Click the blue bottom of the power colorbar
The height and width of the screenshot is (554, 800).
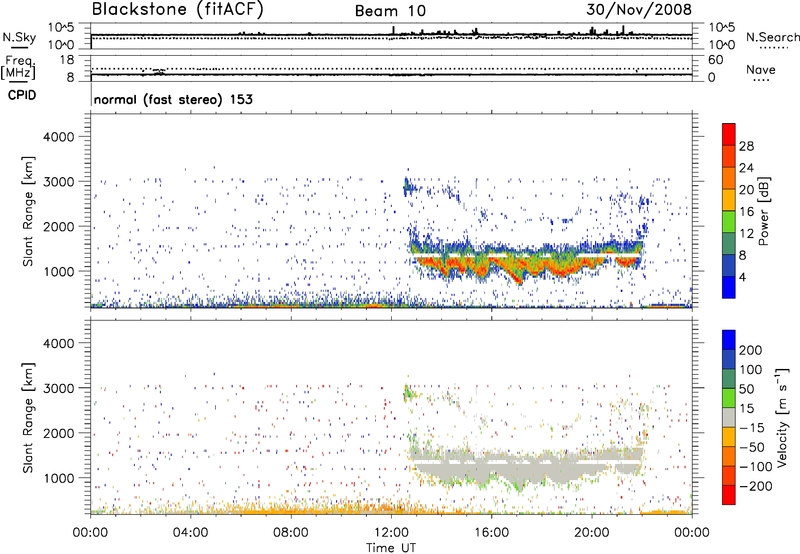[x=729, y=287]
